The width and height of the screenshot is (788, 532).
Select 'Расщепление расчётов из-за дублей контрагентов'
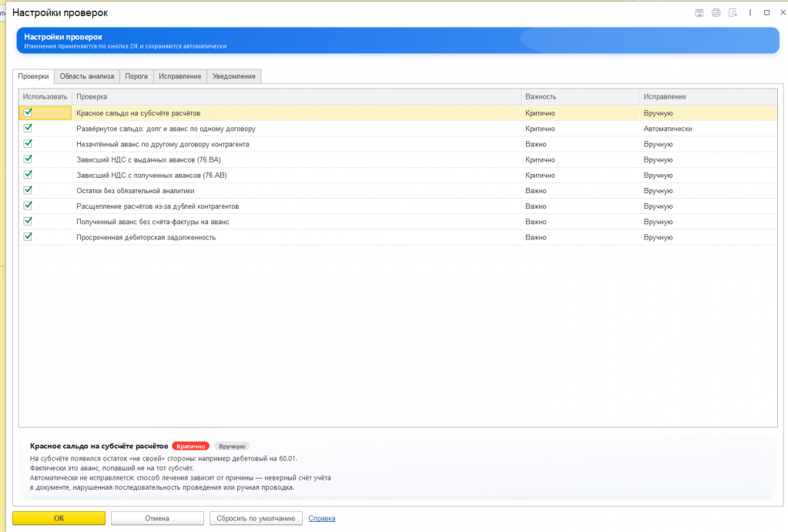click(x=158, y=206)
